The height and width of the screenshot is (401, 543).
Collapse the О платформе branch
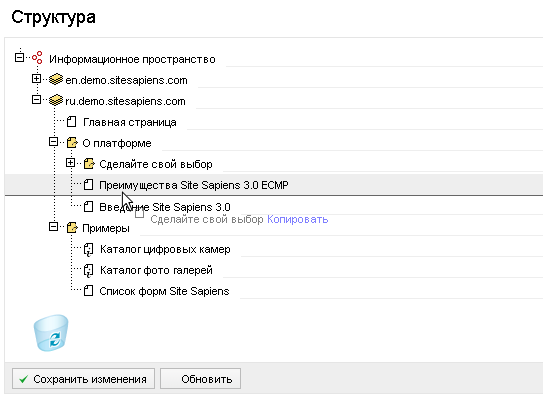tap(53, 142)
